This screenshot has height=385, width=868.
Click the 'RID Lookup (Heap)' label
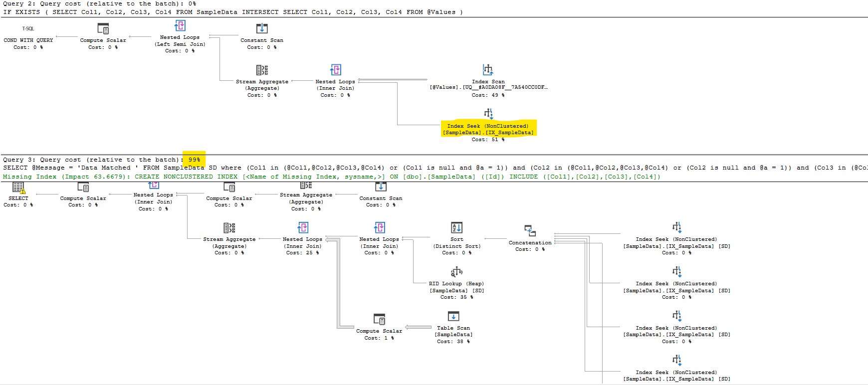point(456,284)
